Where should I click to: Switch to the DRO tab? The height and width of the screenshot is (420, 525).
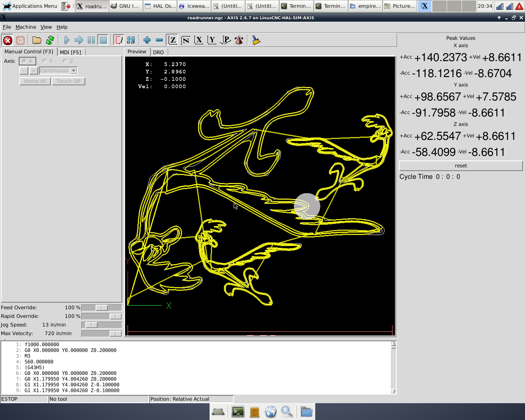[158, 52]
